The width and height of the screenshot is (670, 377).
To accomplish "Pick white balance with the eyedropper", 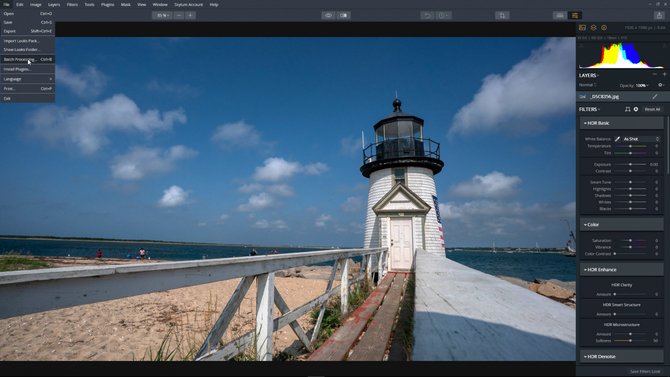I will pos(617,139).
